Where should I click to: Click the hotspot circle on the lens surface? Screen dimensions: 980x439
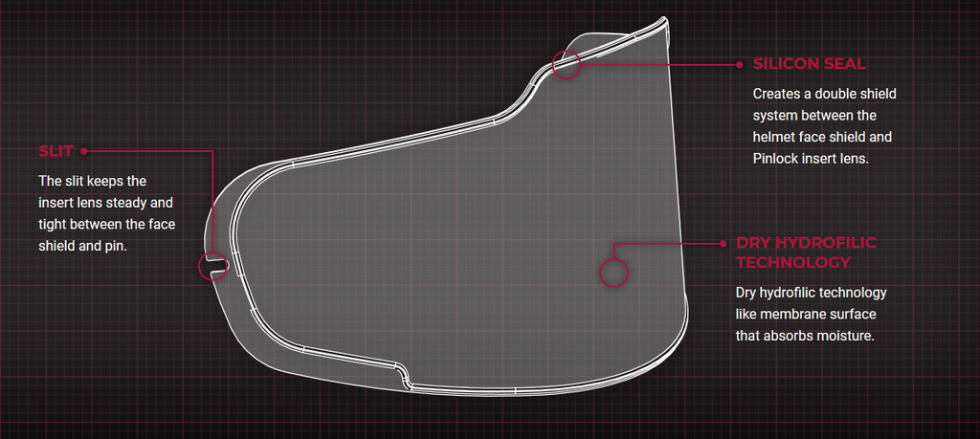[x=613, y=273]
